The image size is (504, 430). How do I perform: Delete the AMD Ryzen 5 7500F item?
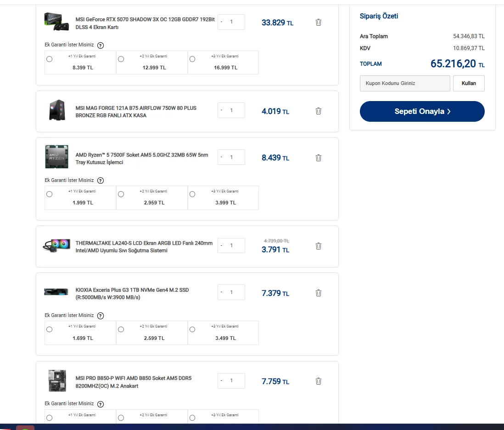(x=318, y=158)
